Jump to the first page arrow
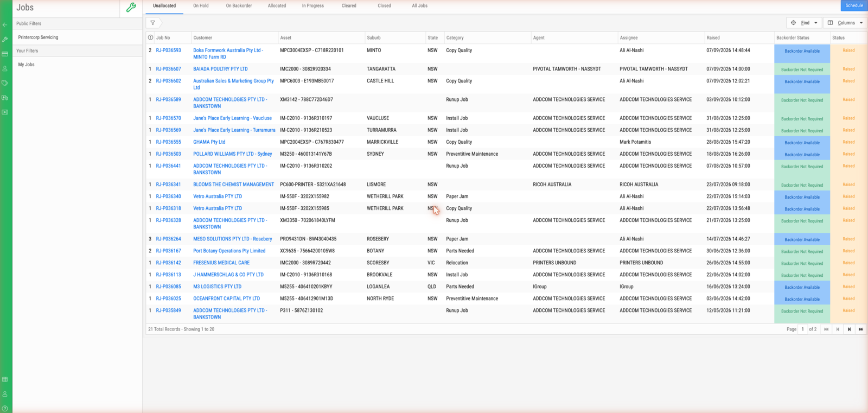Screen dimensions: 868x413 click(x=826, y=329)
